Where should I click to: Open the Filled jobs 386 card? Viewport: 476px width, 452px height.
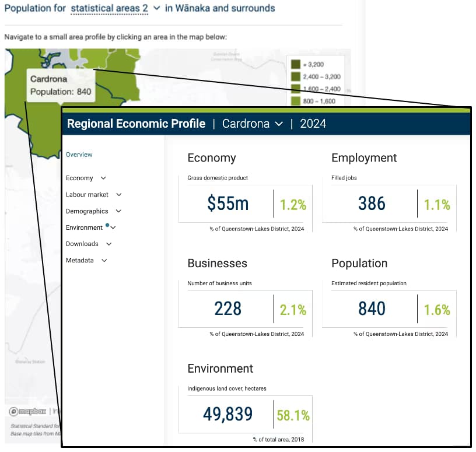[389, 204]
